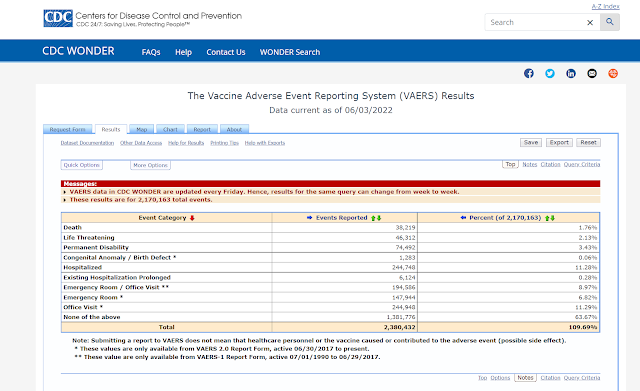Share the page on Facebook

(x=529, y=73)
